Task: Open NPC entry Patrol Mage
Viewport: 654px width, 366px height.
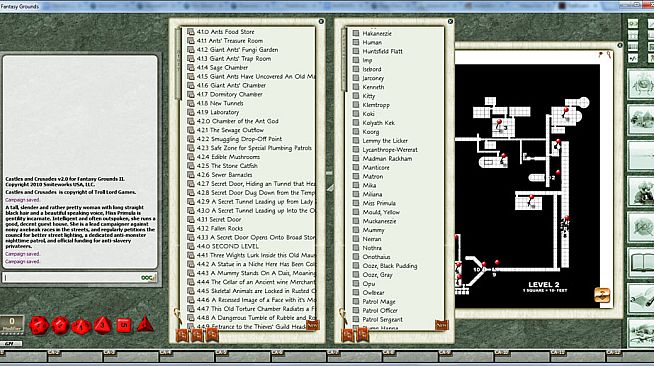Action: coord(379,301)
